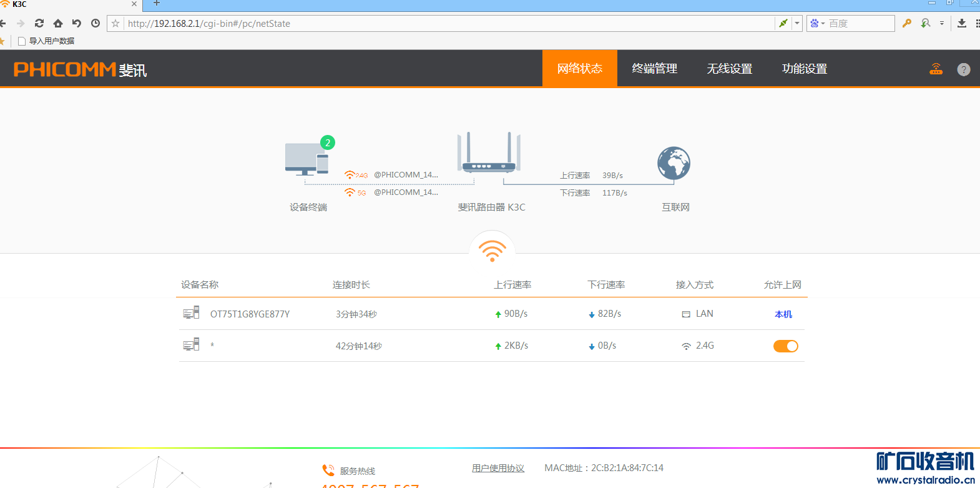Click the device icon for OT75T1G8YGE877Y
980x488 pixels.
(x=191, y=313)
